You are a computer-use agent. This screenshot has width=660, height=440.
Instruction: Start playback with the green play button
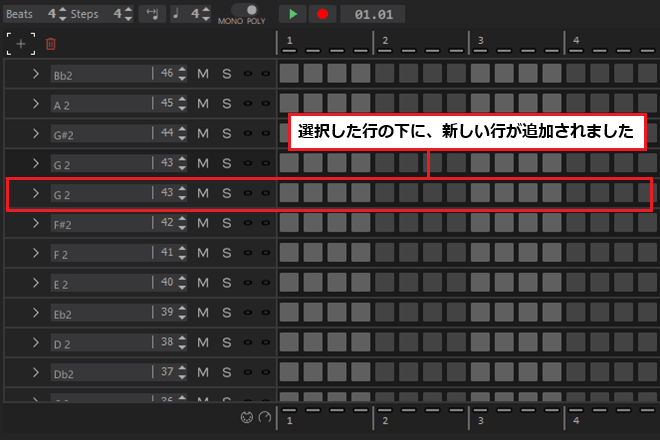(293, 14)
